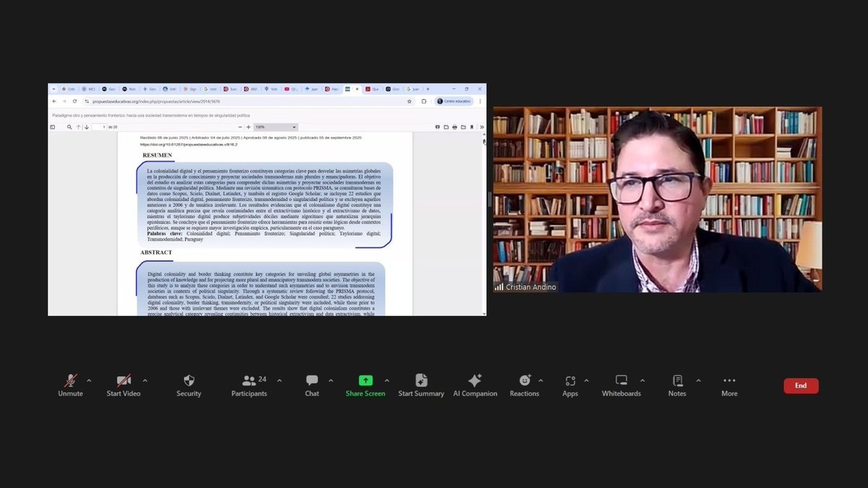Image resolution: width=868 pixels, height=488 pixels.
Task: Switch to the Sign browser tab
Action: coord(191,89)
